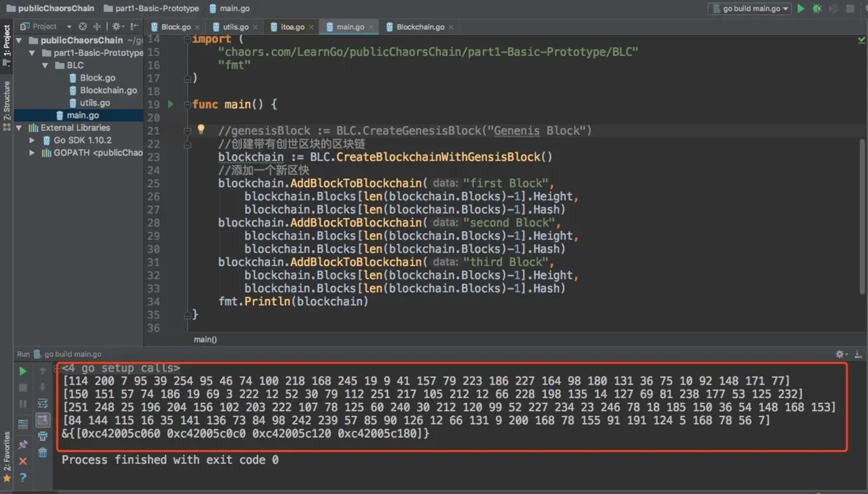The image size is (868, 494).
Task: Run the go build main.go configuration from the top toolbar
Action: coord(801,8)
